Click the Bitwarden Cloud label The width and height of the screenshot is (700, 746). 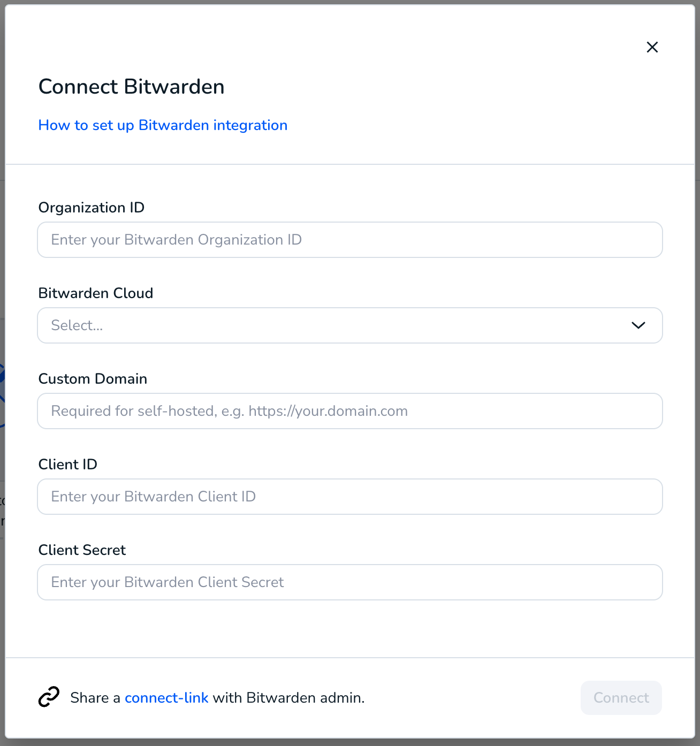coord(95,293)
